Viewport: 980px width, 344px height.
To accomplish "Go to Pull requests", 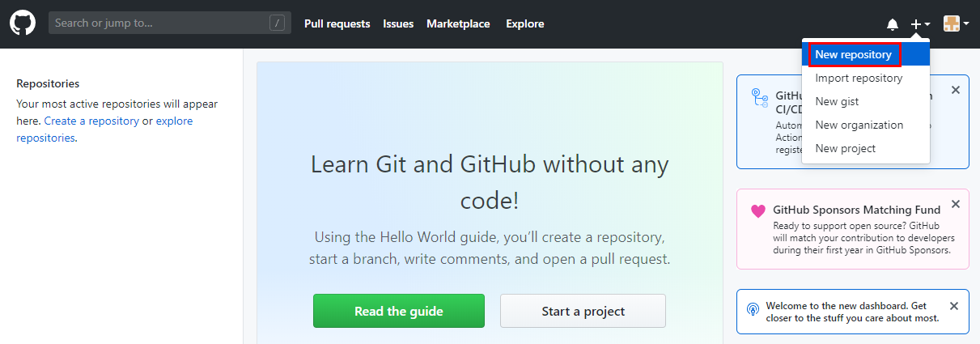I will coord(337,23).
